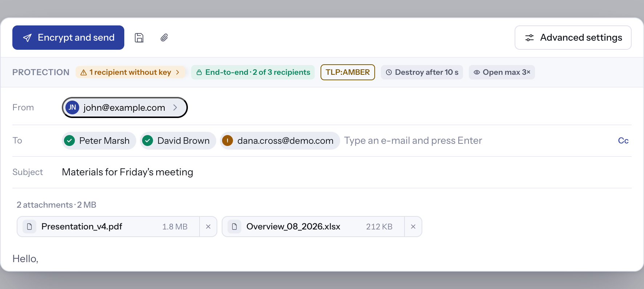Select the Peter Marsh recipient chip

pyautogui.click(x=99, y=141)
